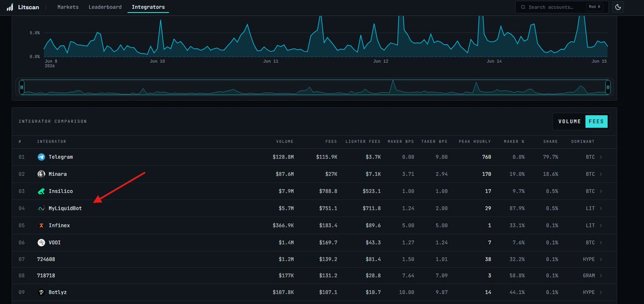Click Telegram volume $128.8M
644x304 pixels.
[283, 157]
